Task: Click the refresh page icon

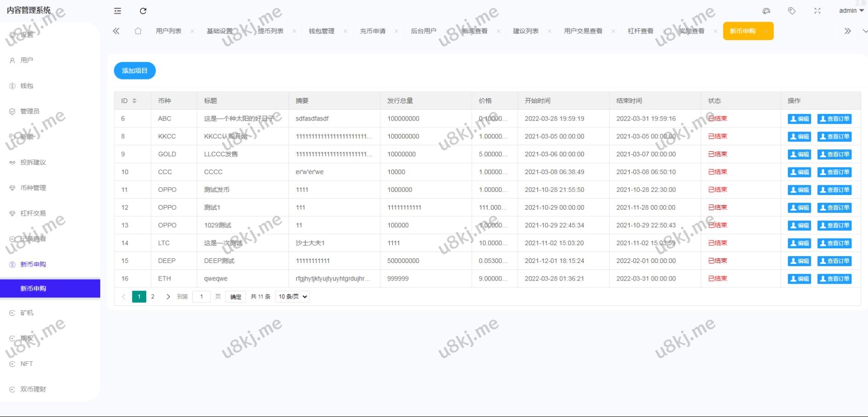Action: [143, 11]
